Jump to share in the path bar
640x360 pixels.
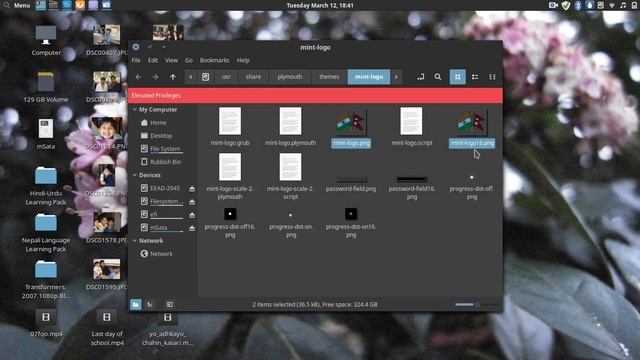tap(253, 77)
